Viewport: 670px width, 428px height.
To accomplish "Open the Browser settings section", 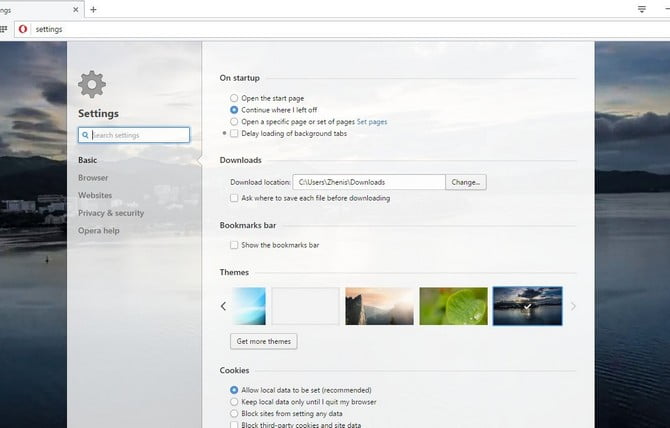I will point(93,178).
